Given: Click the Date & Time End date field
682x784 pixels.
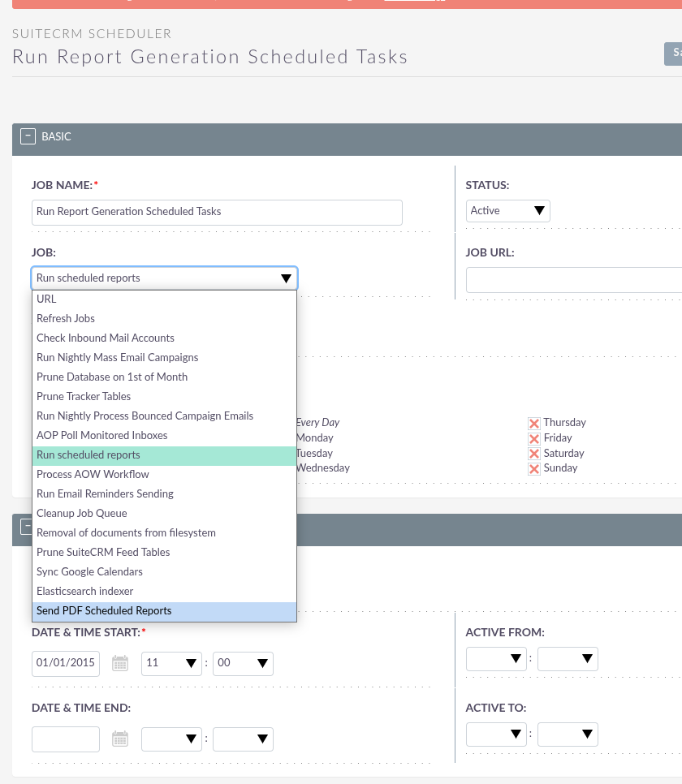Looking at the screenshot, I should click(x=66, y=739).
